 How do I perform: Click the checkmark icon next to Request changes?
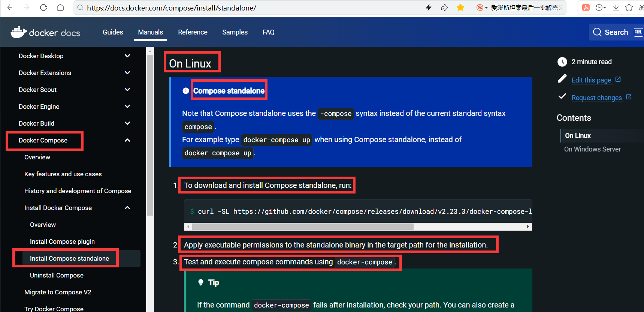tap(562, 96)
